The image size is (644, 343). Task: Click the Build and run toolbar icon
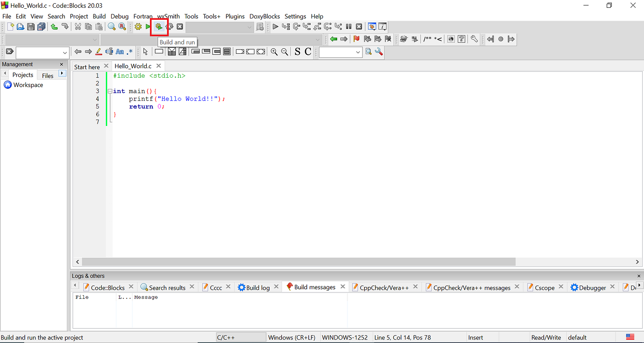point(159,27)
